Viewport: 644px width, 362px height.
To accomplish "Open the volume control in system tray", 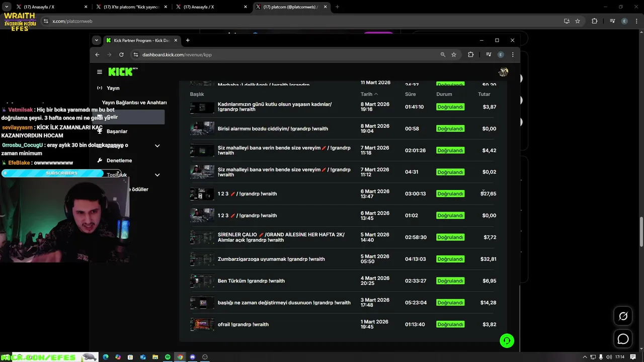I will pyautogui.click(x=609, y=357).
